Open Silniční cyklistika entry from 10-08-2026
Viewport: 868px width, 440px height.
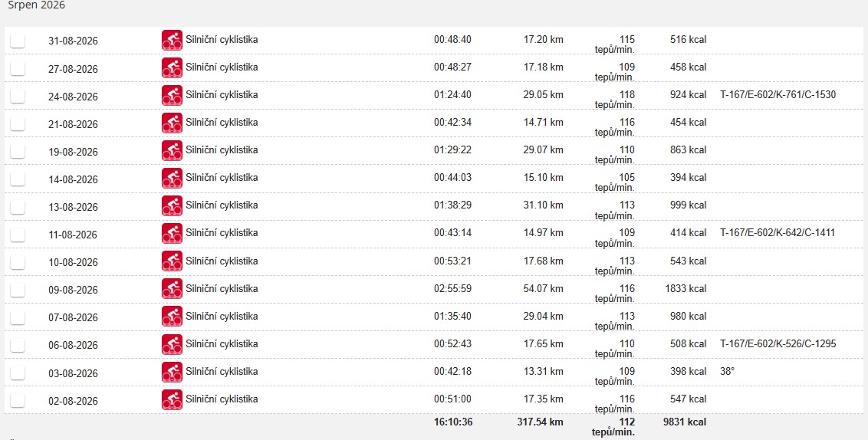click(222, 261)
